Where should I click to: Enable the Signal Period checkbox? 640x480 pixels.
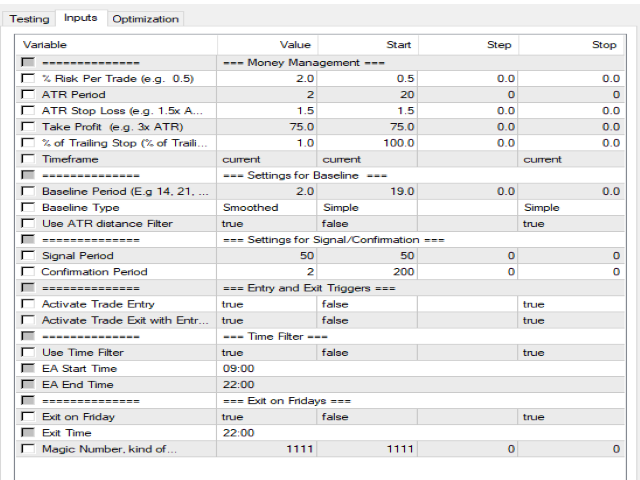(x=28, y=256)
